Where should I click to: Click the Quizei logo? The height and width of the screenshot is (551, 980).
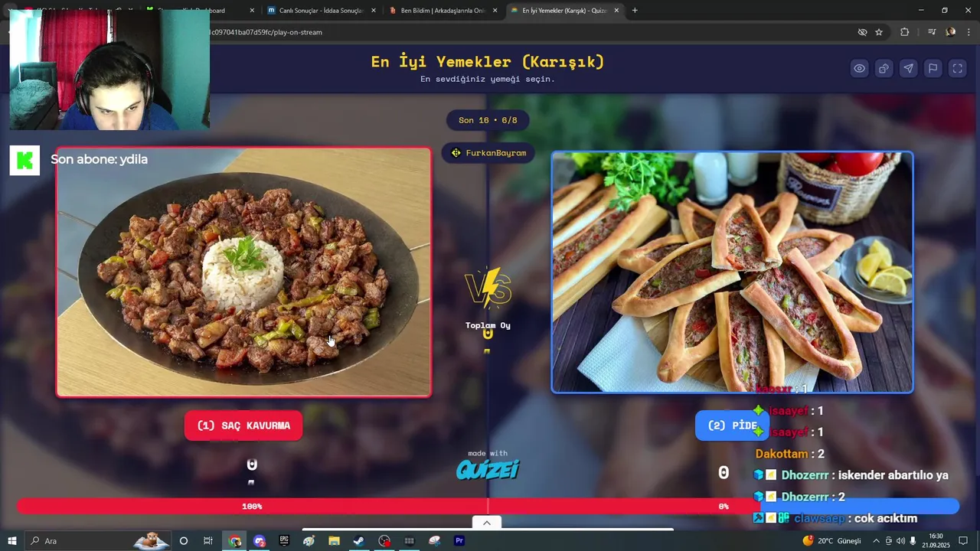pos(488,469)
